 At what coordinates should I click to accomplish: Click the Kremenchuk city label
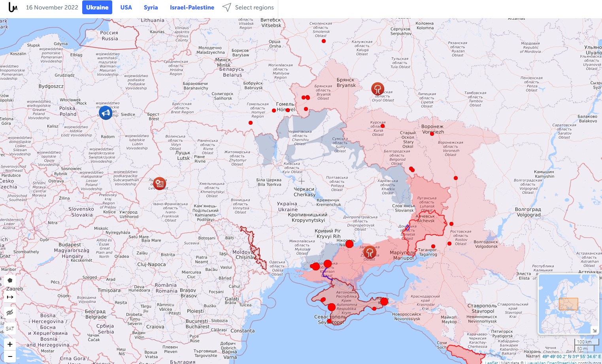pyautogui.click(x=328, y=202)
